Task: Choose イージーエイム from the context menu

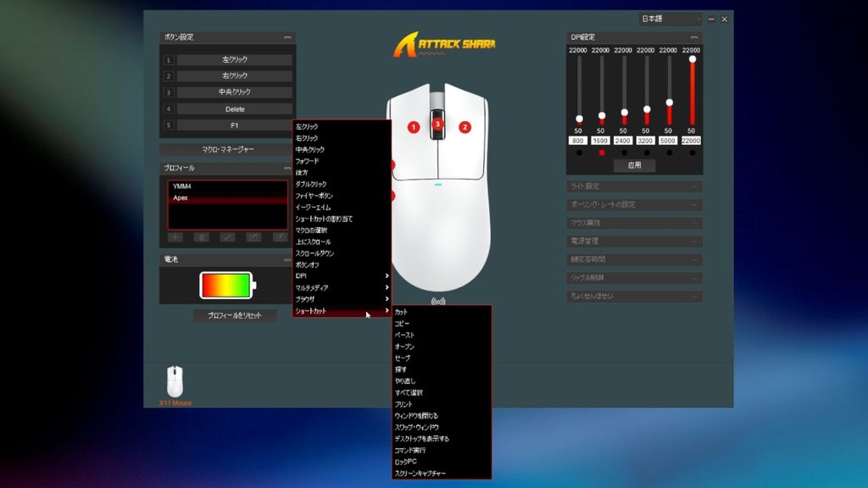Action: [x=342, y=208]
